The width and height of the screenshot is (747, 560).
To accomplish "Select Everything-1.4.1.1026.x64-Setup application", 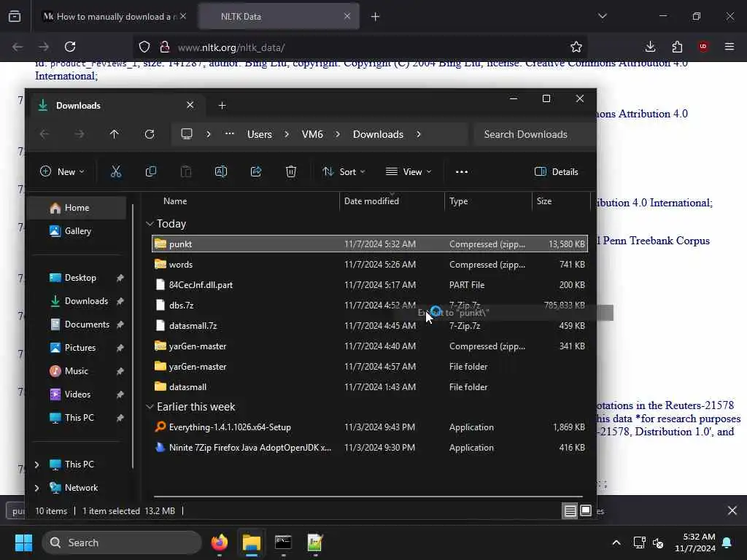I will point(369,427).
